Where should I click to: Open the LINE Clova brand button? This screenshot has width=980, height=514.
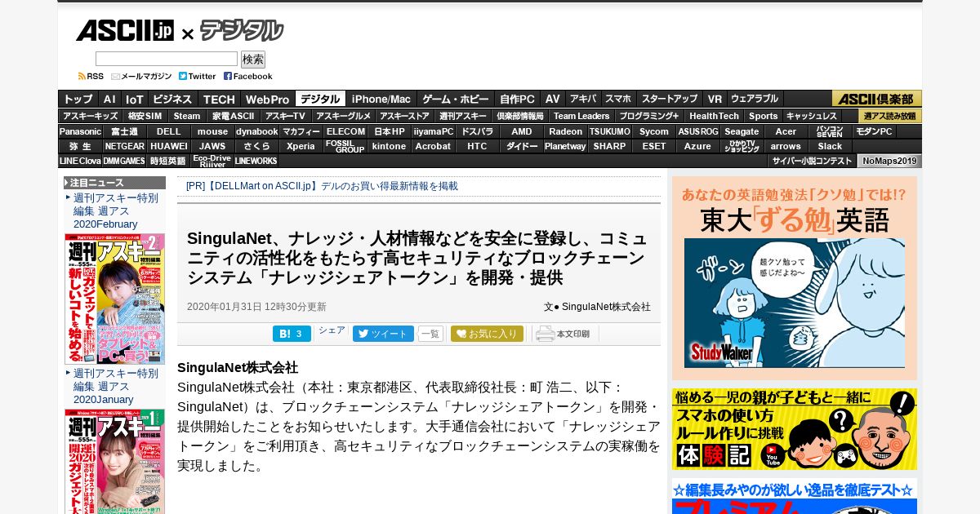(80, 161)
